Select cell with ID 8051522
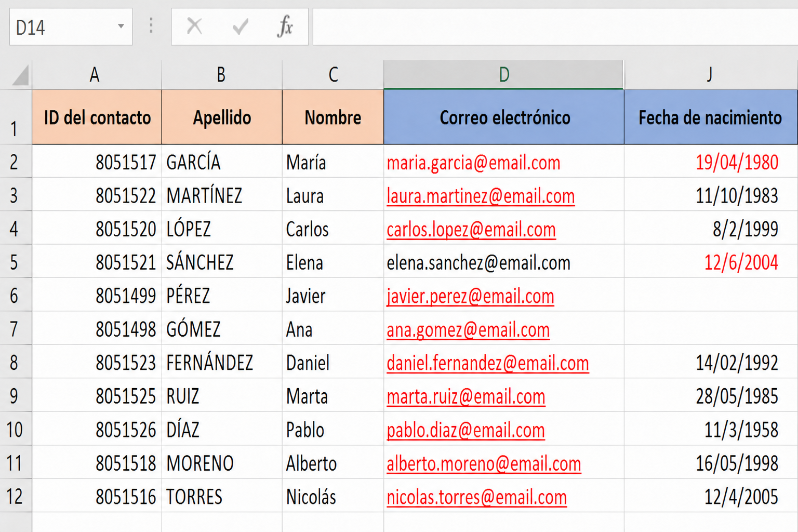Screen dimensions: 798x532 pyautogui.click(x=97, y=195)
